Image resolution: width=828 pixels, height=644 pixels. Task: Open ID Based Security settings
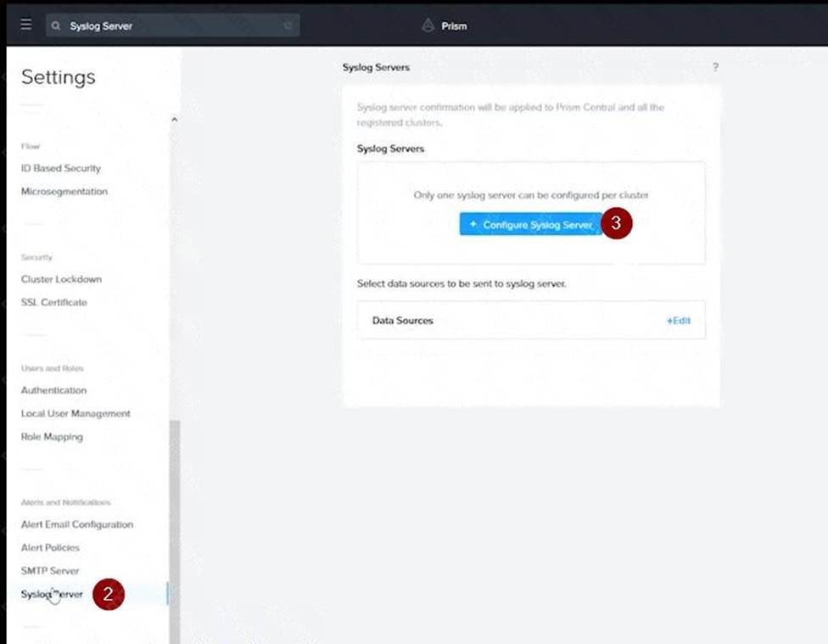pyautogui.click(x=60, y=168)
